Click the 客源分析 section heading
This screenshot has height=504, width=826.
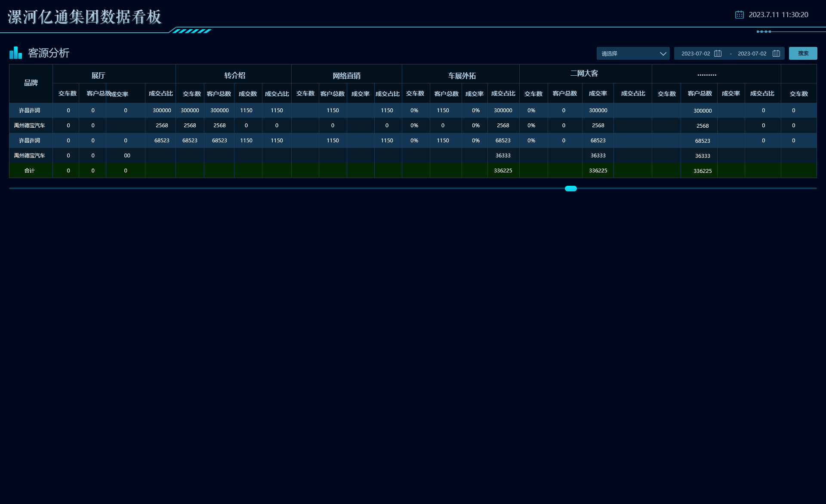click(x=49, y=53)
